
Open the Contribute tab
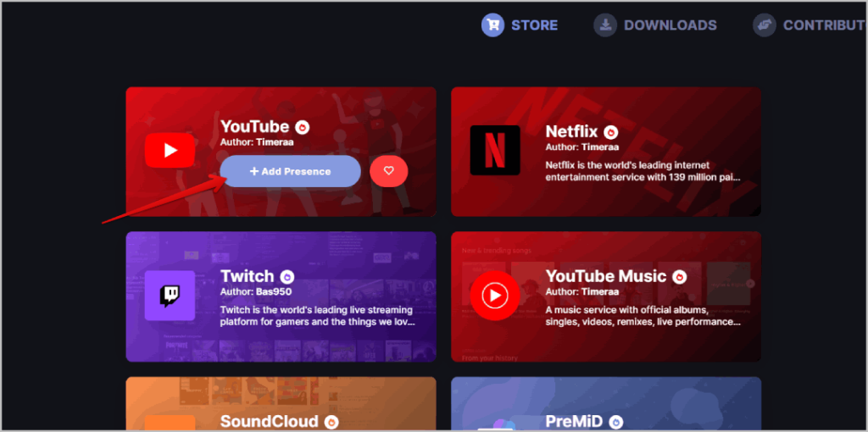tap(810, 25)
